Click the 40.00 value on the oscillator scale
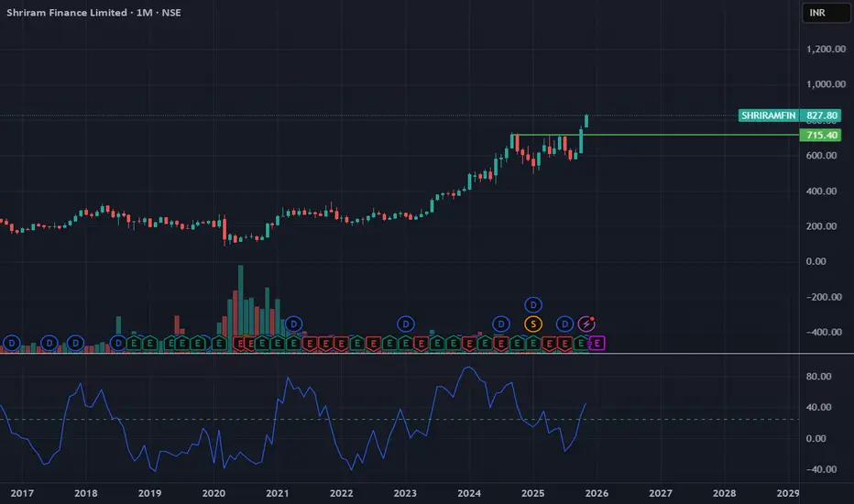 click(x=818, y=408)
